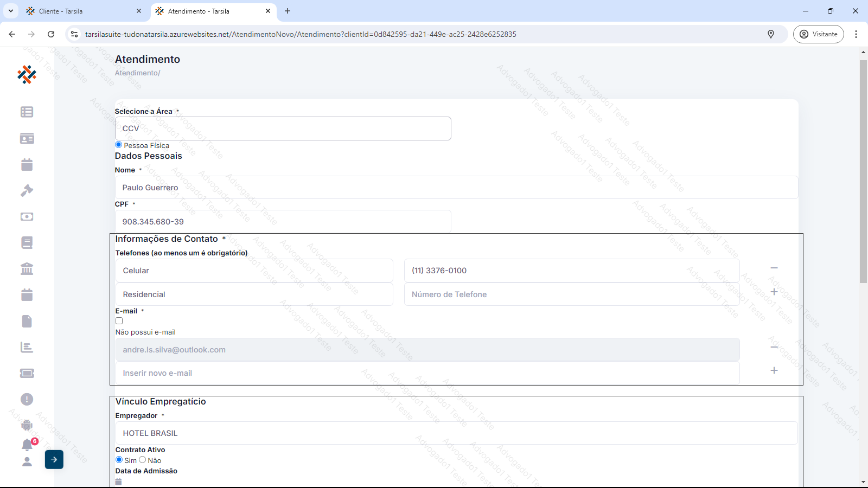Click the Android robot sidebar icon
Viewport: 868px width, 488px height.
tap(27, 425)
